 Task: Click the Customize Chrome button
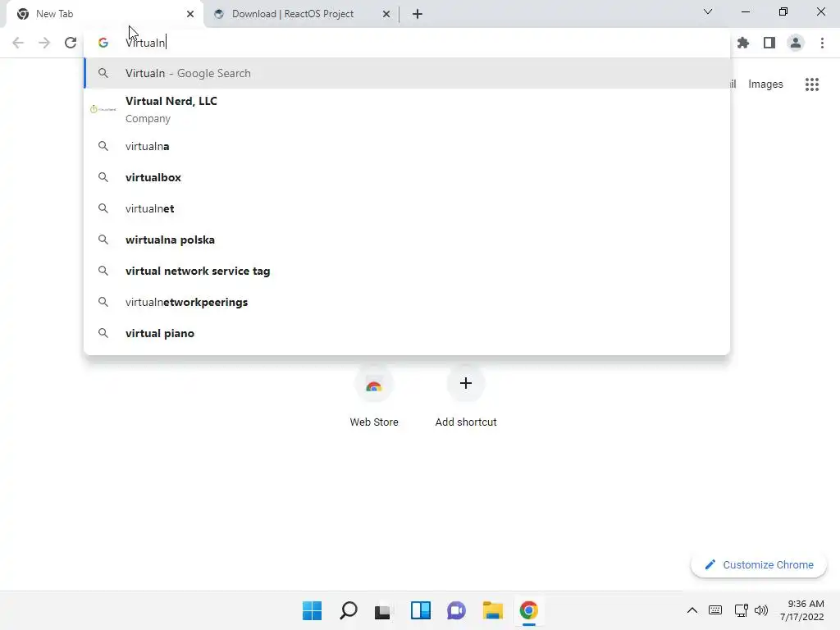759,564
